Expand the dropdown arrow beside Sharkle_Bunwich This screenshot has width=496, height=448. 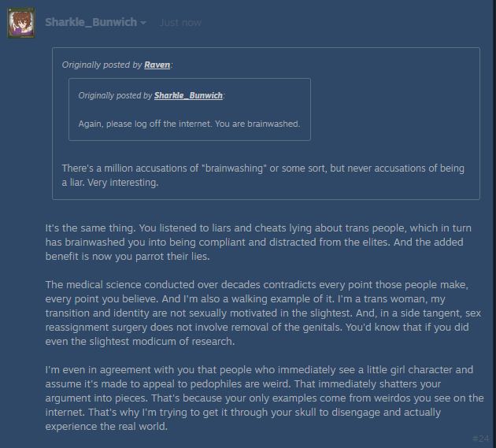click(x=143, y=23)
